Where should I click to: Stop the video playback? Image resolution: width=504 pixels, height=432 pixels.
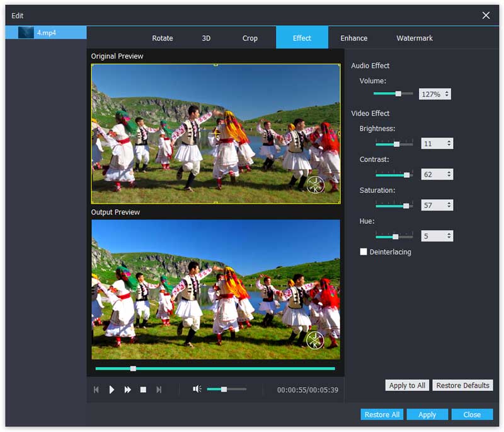coord(143,390)
